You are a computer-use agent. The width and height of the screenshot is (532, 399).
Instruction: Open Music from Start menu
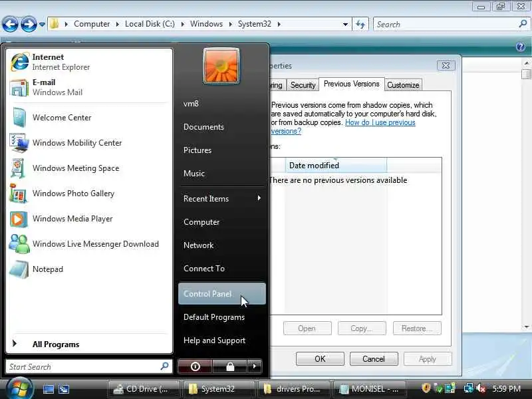coord(221,174)
